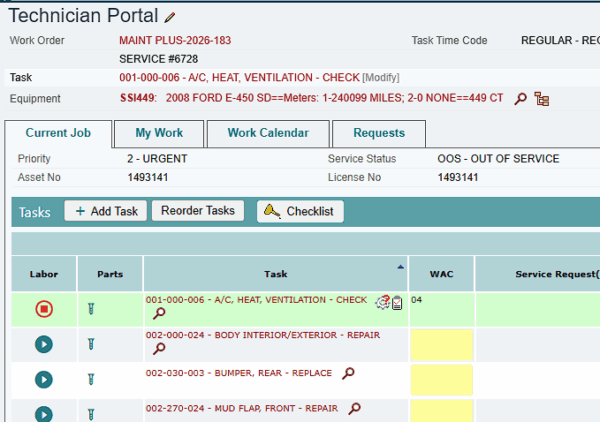Stop labor on A/C, HEAT, VENTILATION task
This screenshot has height=422, width=600.
click(44, 309)
